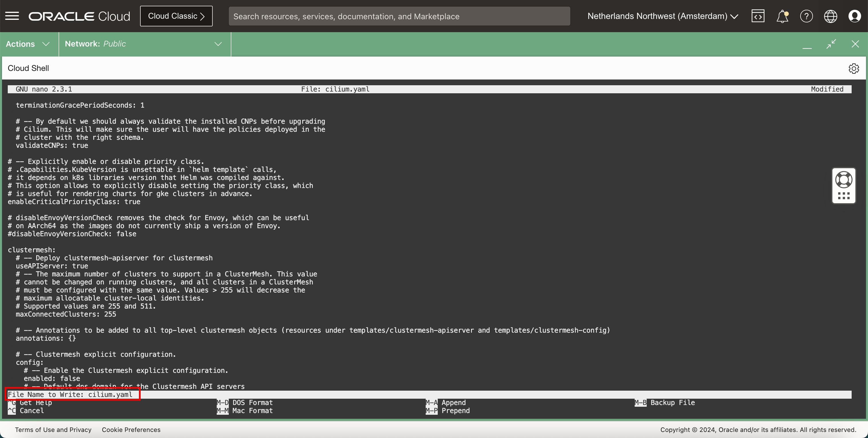This screenshot has height=438, width=868.
Task: Restore the Cloud Shell panel size
Action: pyautogui.click(x=831, y=44)
